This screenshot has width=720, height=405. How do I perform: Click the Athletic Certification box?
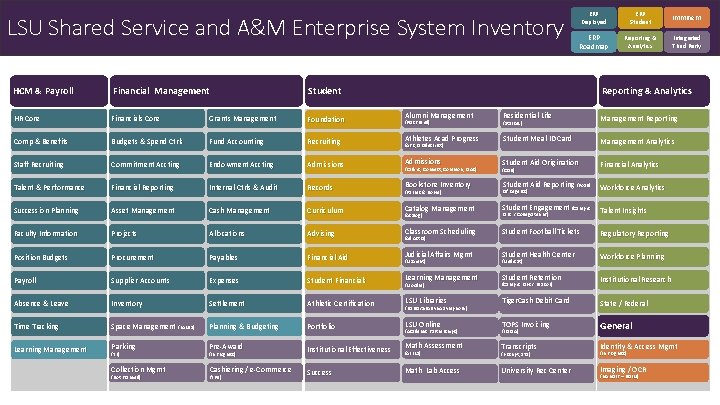[x=353, y=304]
